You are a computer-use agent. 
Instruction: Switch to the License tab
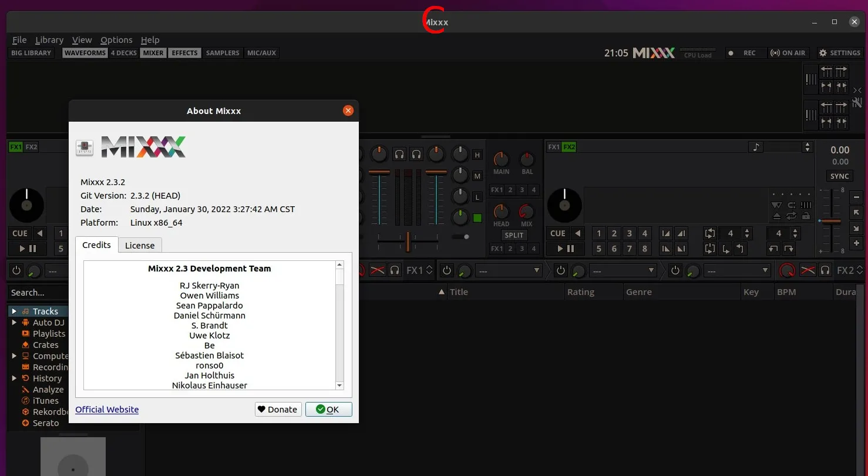[x=140, y=246]
